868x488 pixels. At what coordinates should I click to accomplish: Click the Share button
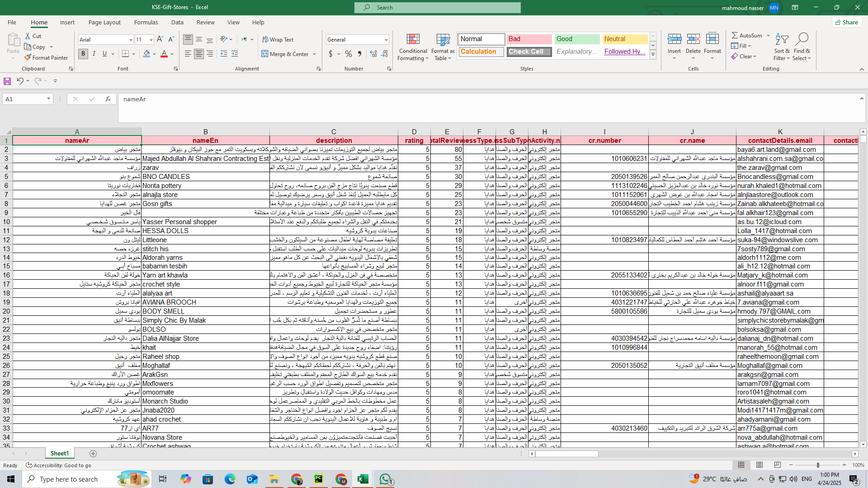click(x=847, y=22)
